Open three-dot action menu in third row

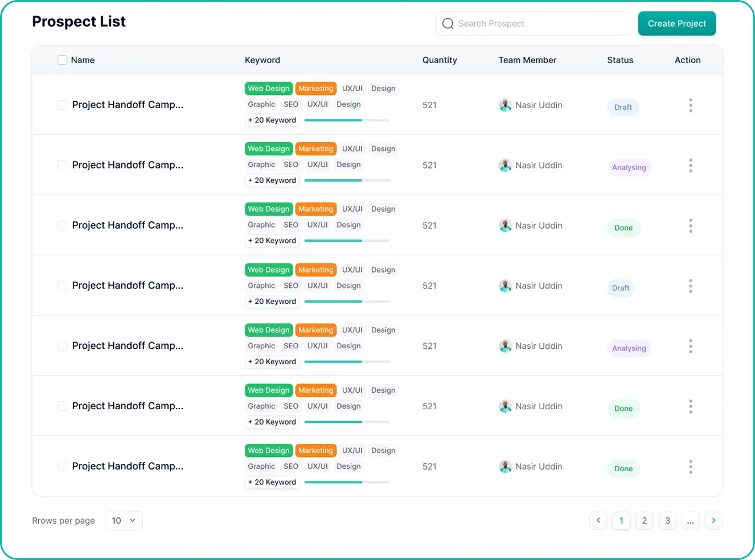(691, 226)
